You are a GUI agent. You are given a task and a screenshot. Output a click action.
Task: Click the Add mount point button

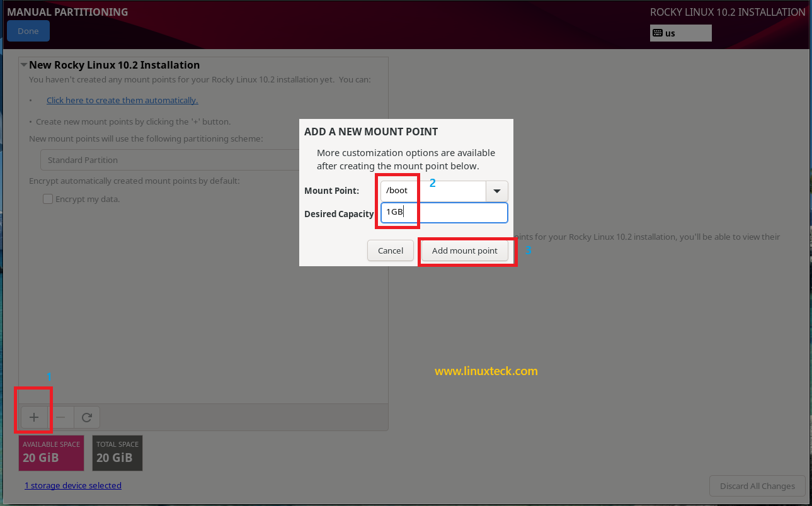tap(465, 250)
